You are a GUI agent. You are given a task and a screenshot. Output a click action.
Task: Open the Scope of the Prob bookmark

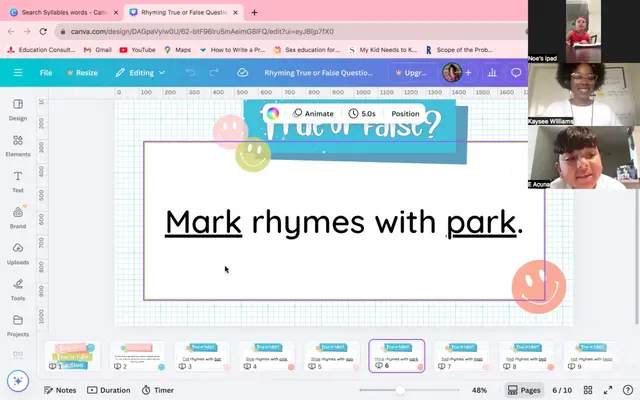[x=459, y=50]
